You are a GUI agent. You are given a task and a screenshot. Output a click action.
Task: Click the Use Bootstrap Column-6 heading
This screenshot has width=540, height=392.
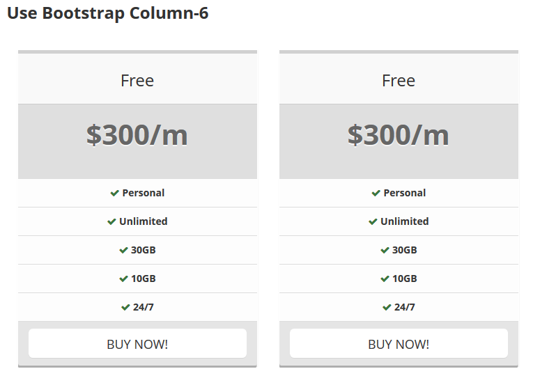pyautogui.click(x=108, y=13)
